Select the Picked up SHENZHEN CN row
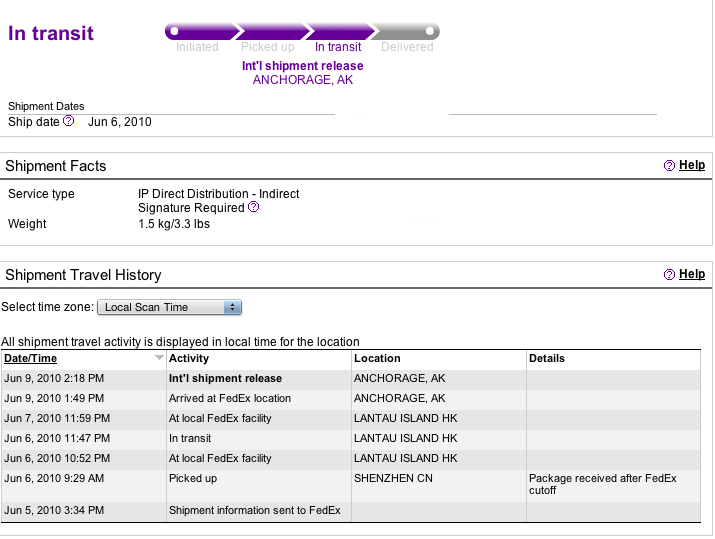Image resolution: width=715 pixels, height=539 pixels. point(351,485)
